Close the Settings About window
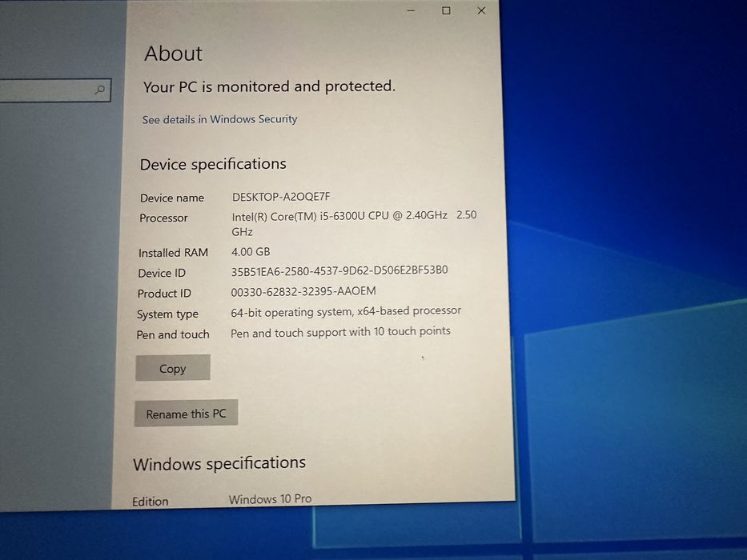The width and height of the screenshot is (747, 560). click(481, 10)
